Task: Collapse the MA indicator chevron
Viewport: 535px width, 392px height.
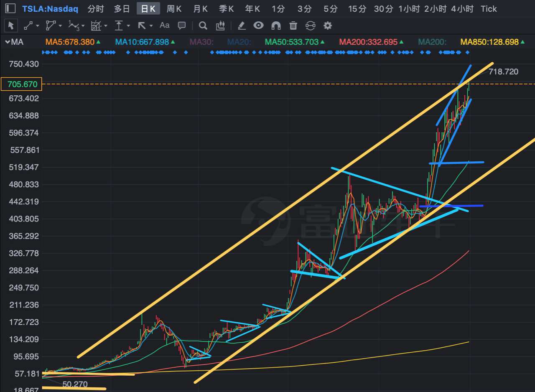Action: point(7,42)
